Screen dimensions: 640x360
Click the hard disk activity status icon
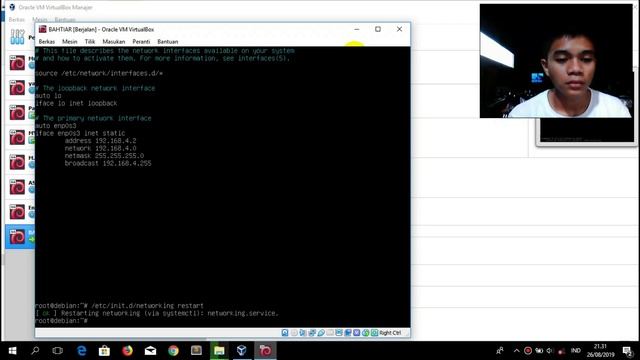tap(285, 333)
